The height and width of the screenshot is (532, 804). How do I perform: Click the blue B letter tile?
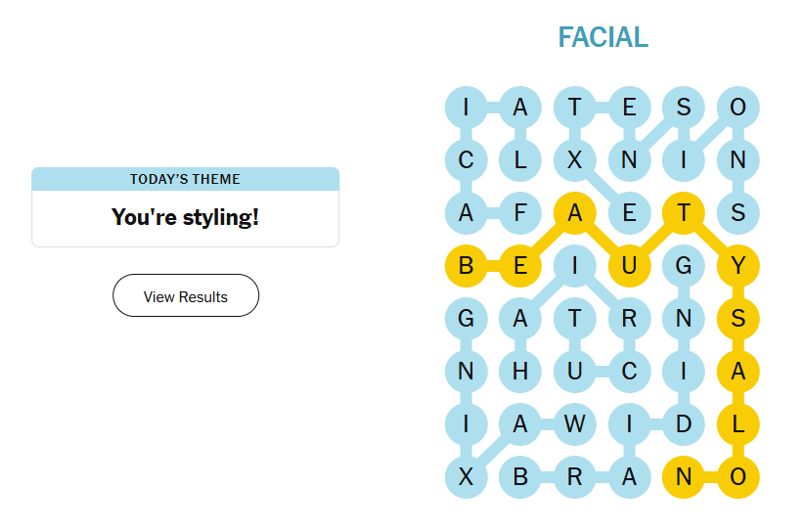[x=520, y=477]
